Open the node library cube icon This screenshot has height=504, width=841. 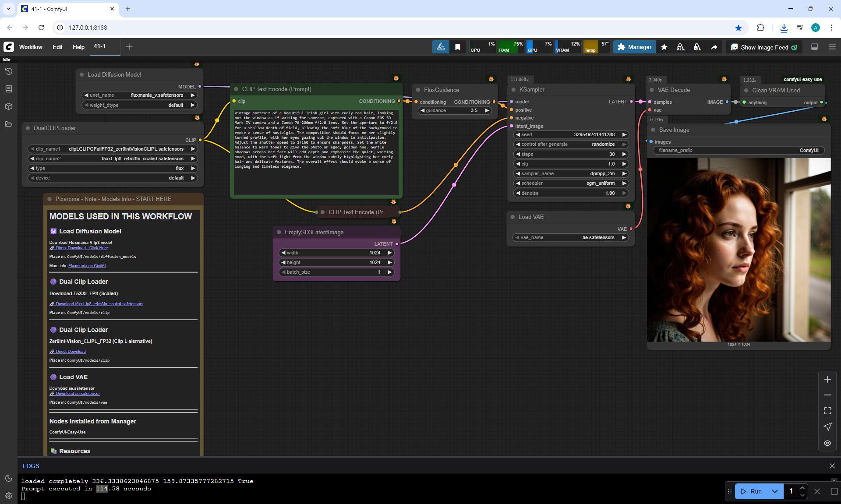tap(8, 106)
